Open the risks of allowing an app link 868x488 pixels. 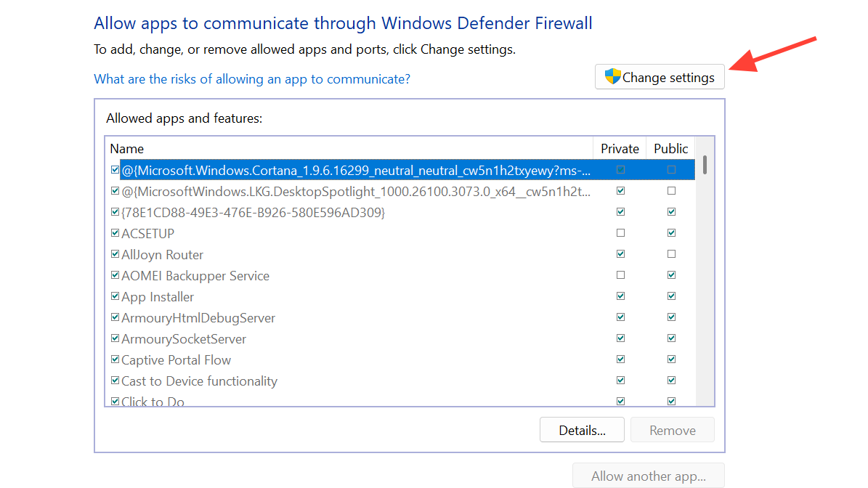pos(252,79)
